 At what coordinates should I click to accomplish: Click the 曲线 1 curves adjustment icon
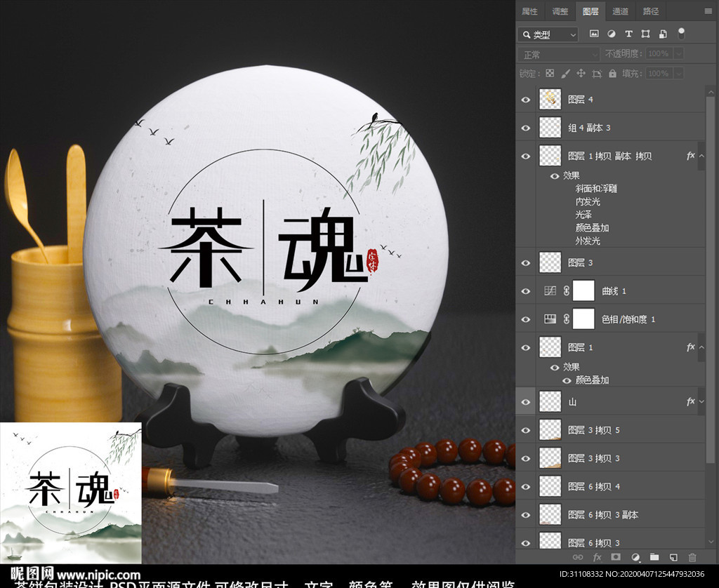point(550,290)
